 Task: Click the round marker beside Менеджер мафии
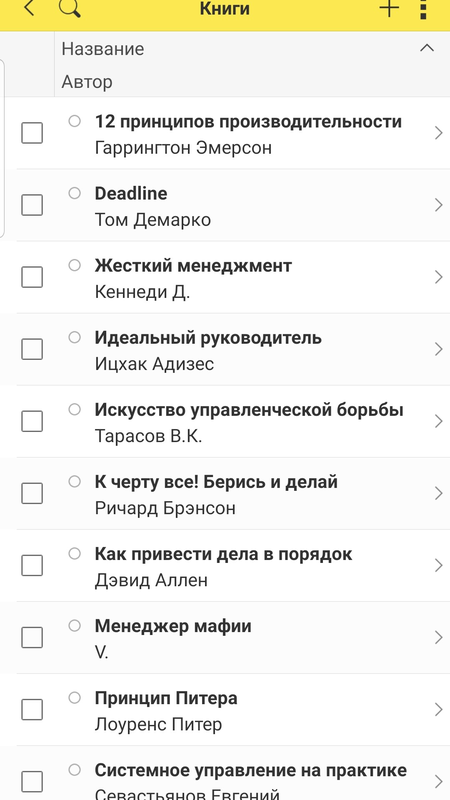point(74,625)
